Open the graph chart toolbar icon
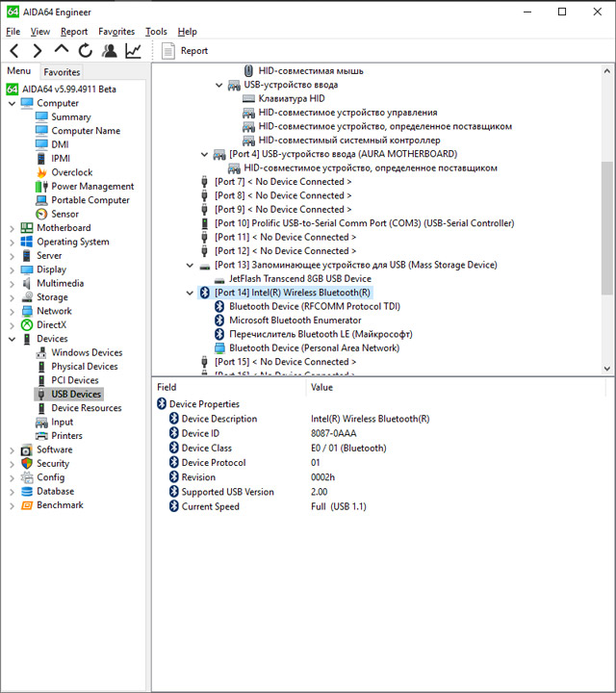This screenshot has width=616, height=693. (x=133, y=51)
